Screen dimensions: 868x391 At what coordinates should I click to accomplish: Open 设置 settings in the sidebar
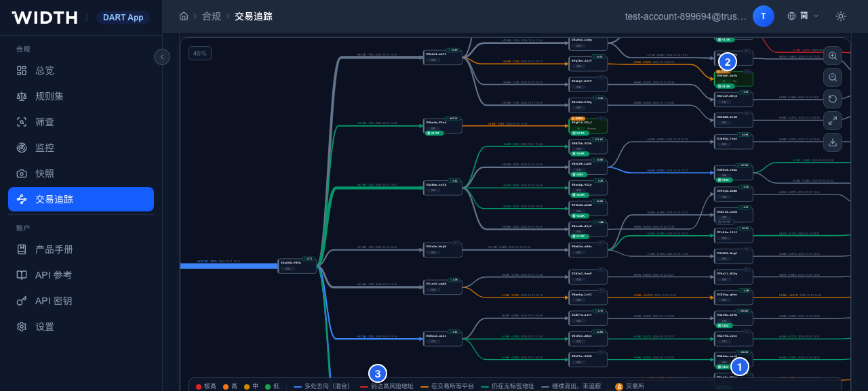point(81,327)
